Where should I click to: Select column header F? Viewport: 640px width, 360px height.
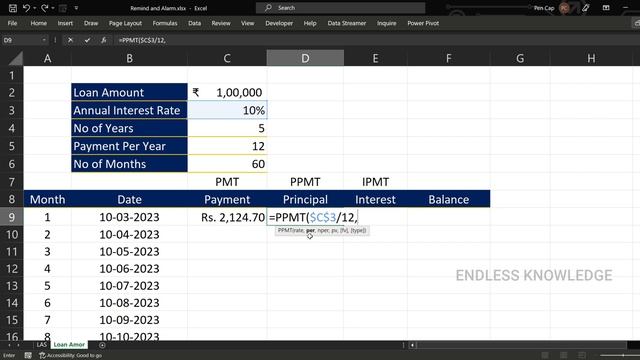[449, 58]
